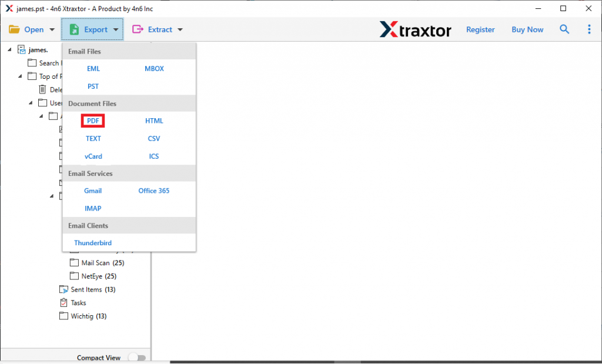
Task: Select the Gmail export option
Action: point(93,191)
